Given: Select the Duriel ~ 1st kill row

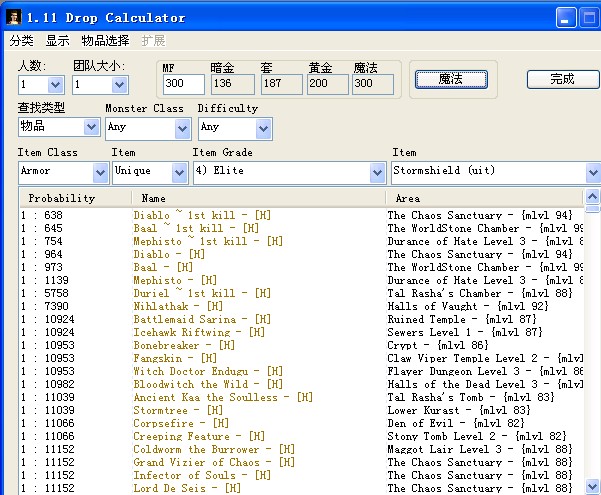Looking at the screenshot, I should point(301,293).
